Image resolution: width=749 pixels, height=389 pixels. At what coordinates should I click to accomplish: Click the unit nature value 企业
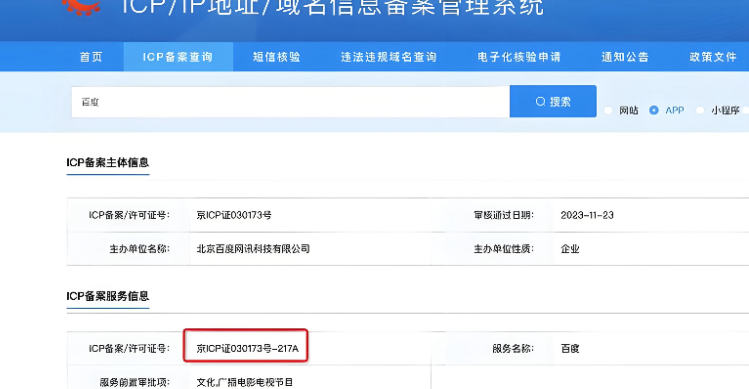pyautogui.click(x=570, y=249)
